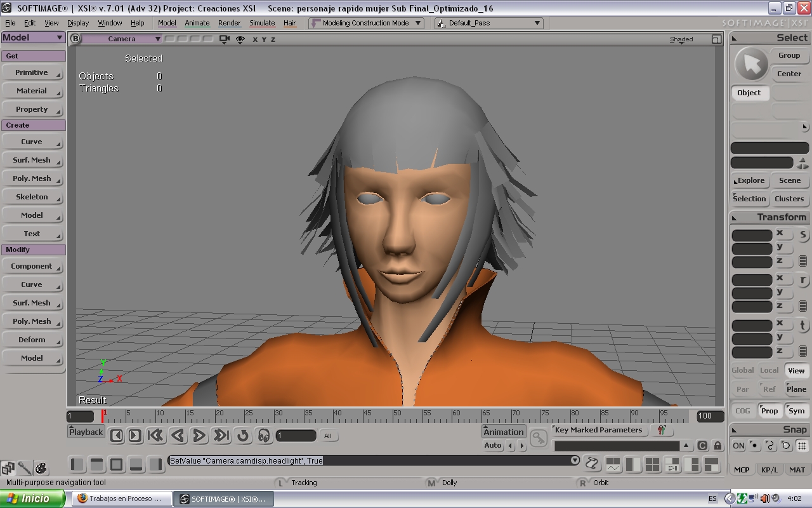Switch to the KP/L tab
The image size is (812, 508).
(x=769, y=470)
